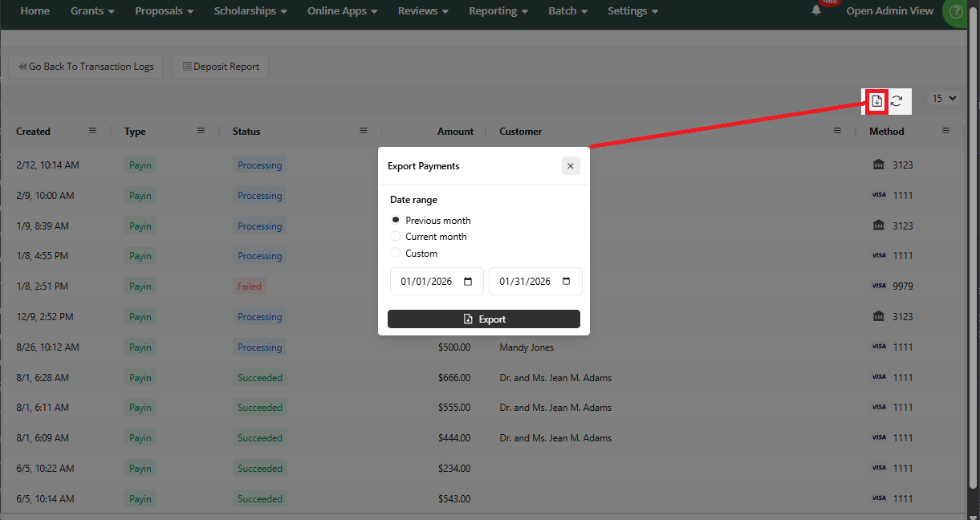980x520 pixels.
Task: Click Visa icon in the $555.00 row
Action: (x=878, y=407)
